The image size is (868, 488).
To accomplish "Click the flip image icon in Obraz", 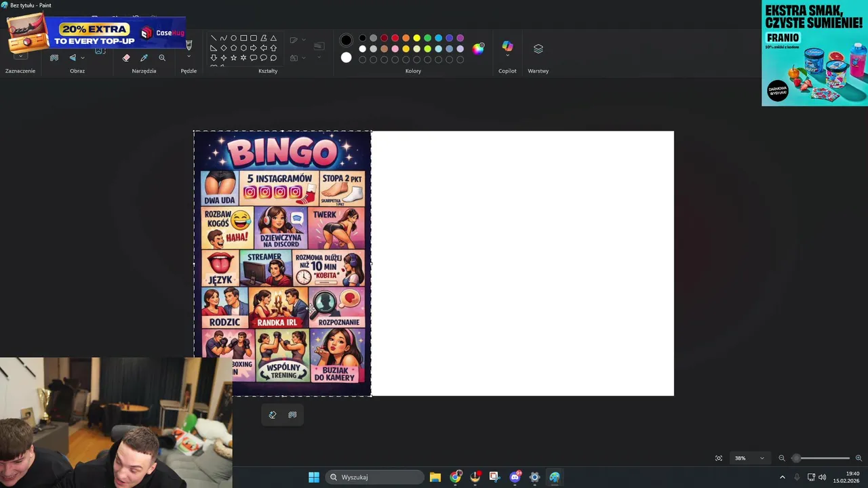I will pyautogui.click(x=73, y=58).
